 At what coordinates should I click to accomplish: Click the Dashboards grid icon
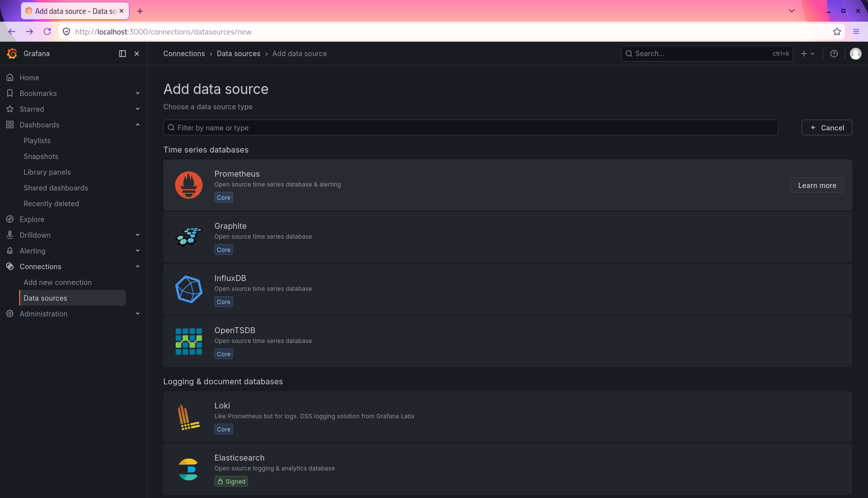(x=10, y=125)
